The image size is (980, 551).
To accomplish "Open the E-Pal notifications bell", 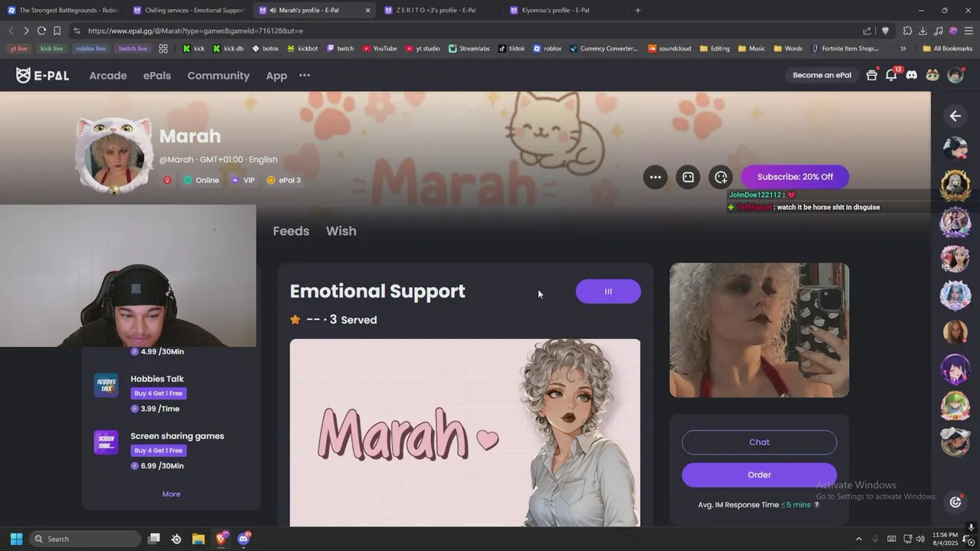I will point(891,75).
